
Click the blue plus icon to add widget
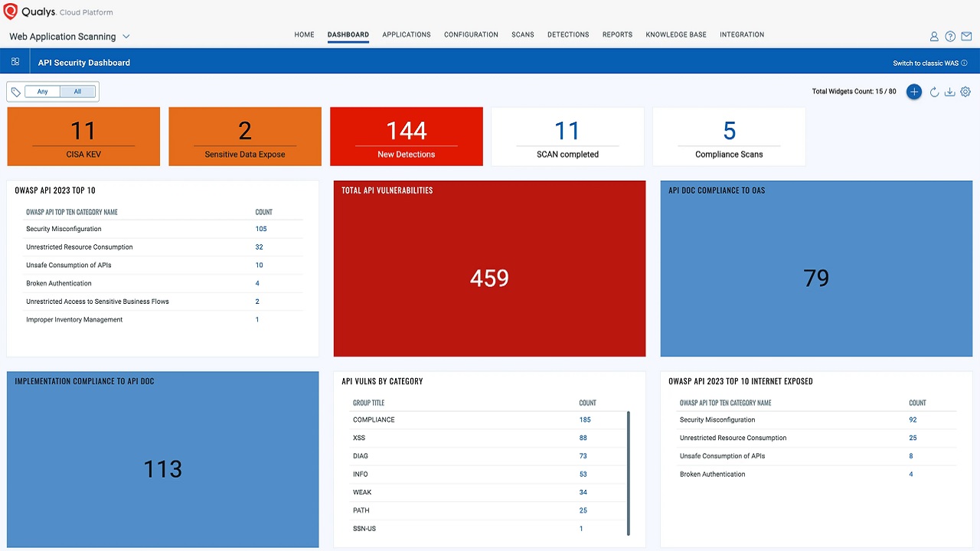tap(914, 92)
